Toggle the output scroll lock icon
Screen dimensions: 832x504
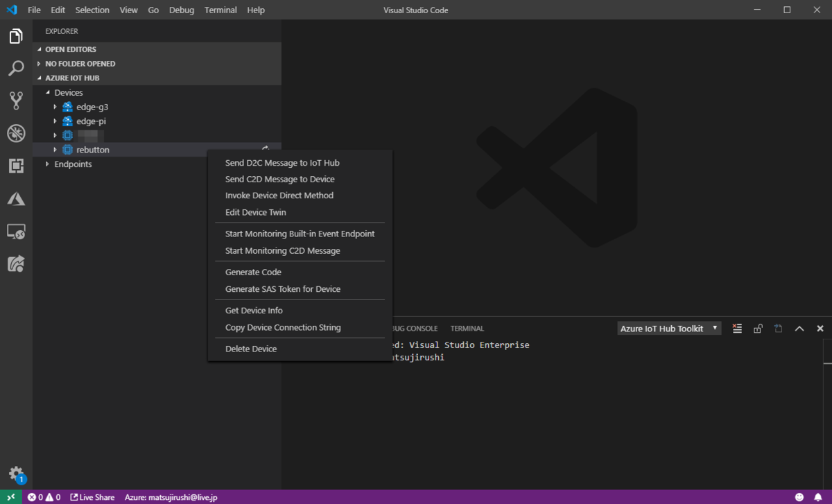pos(758,329)
